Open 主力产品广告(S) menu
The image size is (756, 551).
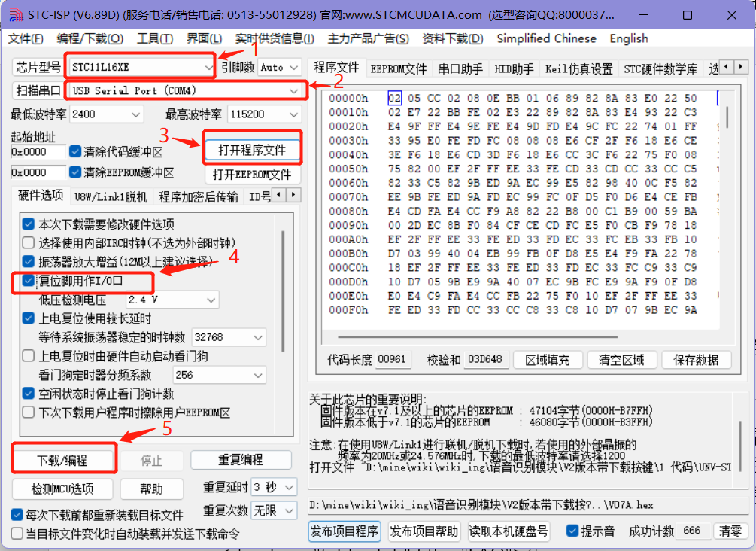click(x=368, y=38)
